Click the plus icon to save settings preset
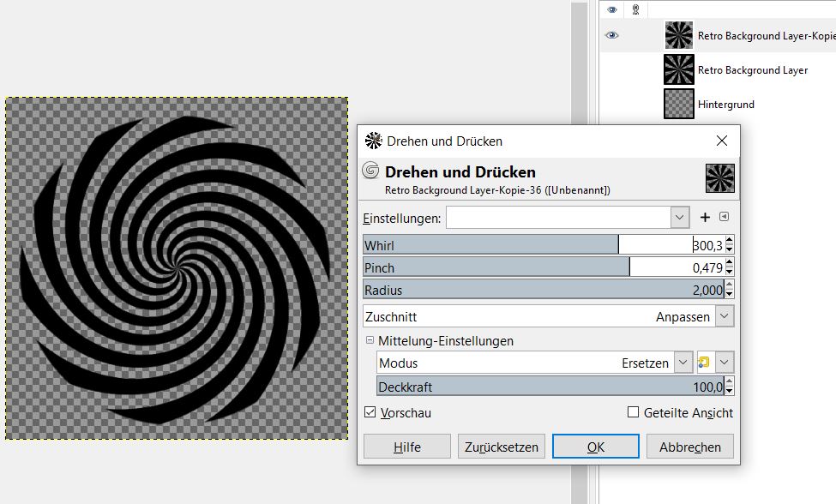836x504 pixels. [x=706, y=218]
